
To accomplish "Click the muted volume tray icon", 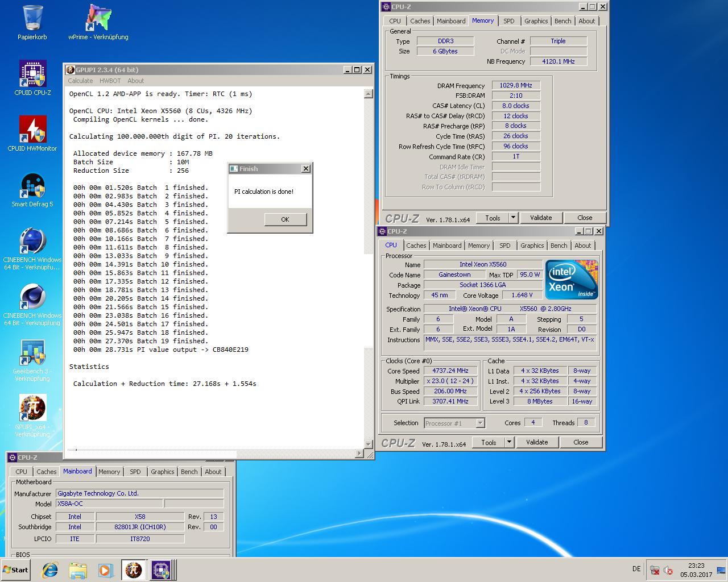I will 668,570.
